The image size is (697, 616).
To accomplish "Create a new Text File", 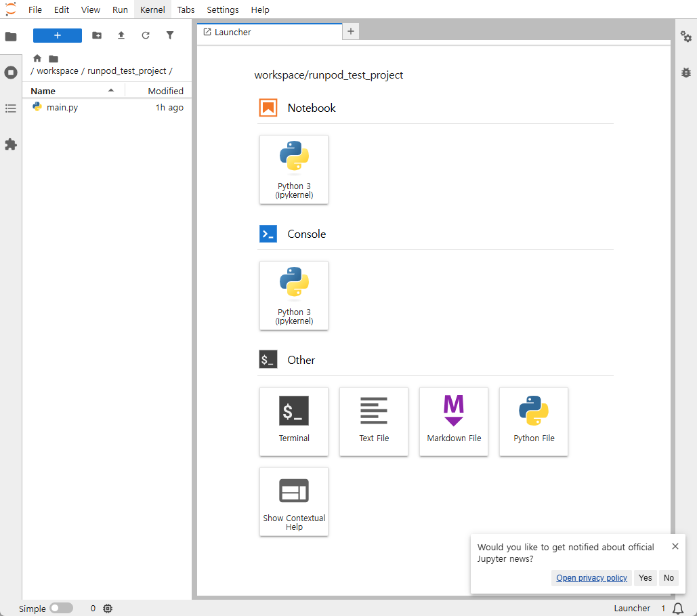I will point(374,422).
